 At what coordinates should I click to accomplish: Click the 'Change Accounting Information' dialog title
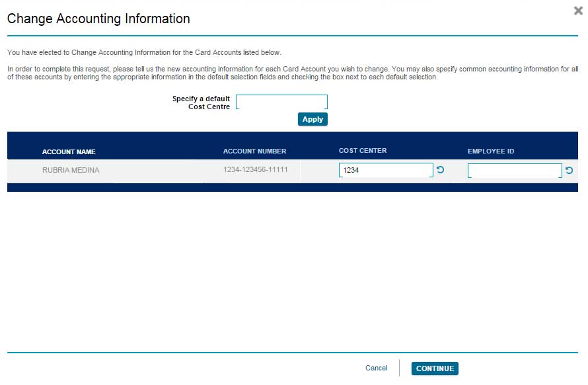coord(98,19)
